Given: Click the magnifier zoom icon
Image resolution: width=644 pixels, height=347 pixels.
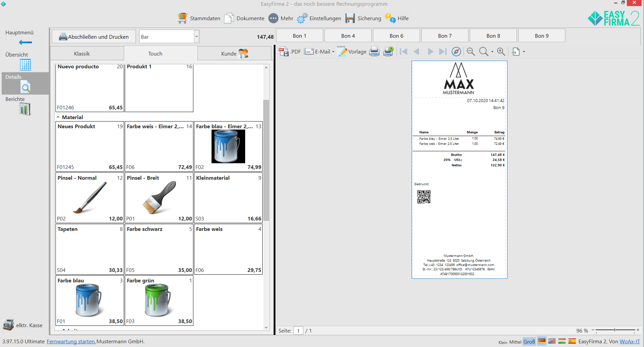Looking at the screenshot, I should click(x=484, y=51).
